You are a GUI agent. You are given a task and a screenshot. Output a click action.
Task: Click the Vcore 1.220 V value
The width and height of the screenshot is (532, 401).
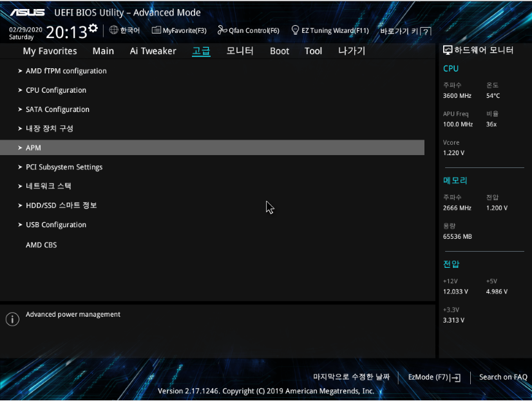click(453, 153)
